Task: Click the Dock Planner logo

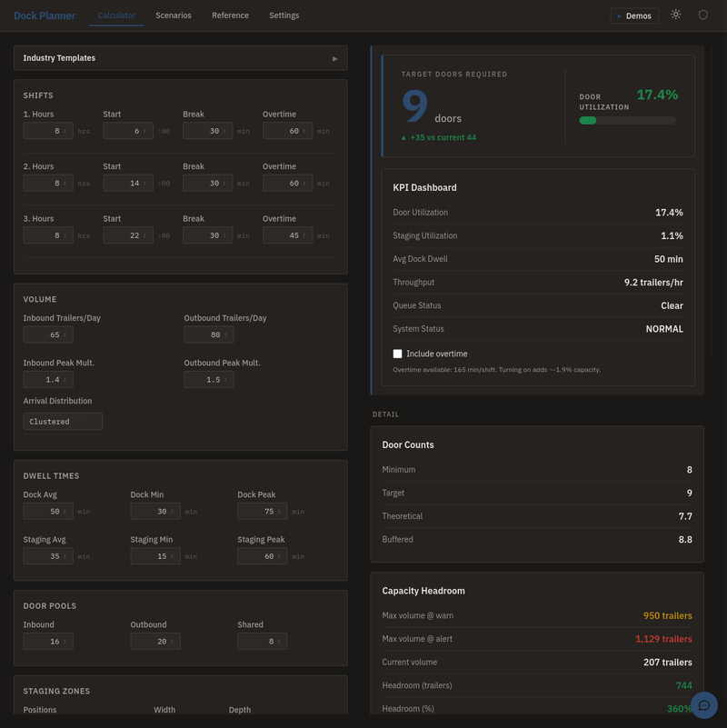Action: 45,15
